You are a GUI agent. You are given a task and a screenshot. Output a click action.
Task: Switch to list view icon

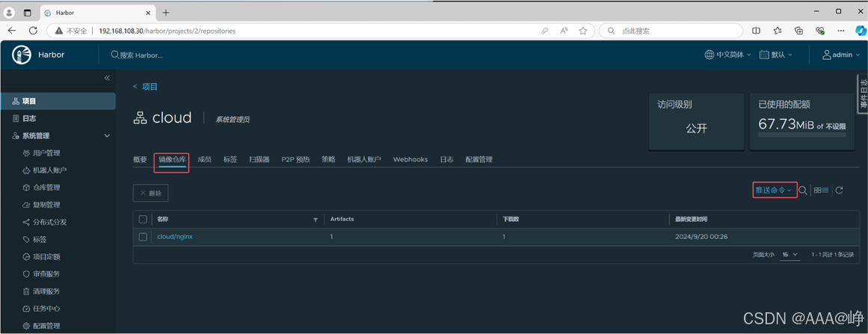(x=825, y=191)
